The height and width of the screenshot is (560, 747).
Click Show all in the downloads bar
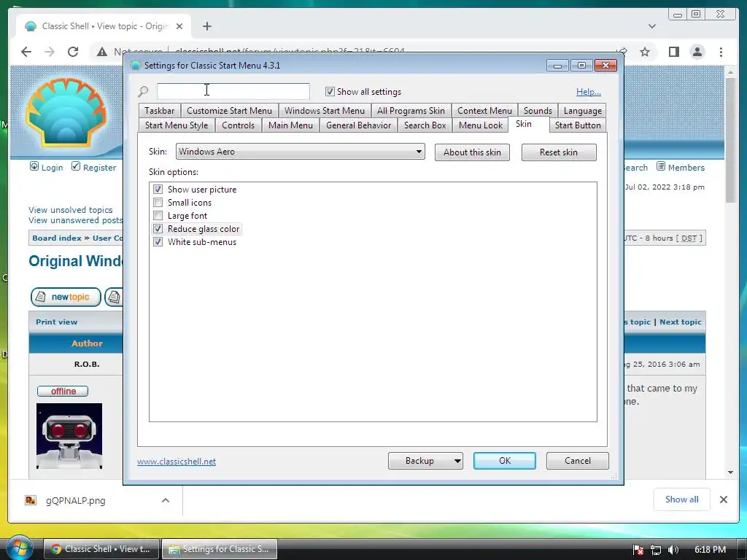tap(682, 499)
